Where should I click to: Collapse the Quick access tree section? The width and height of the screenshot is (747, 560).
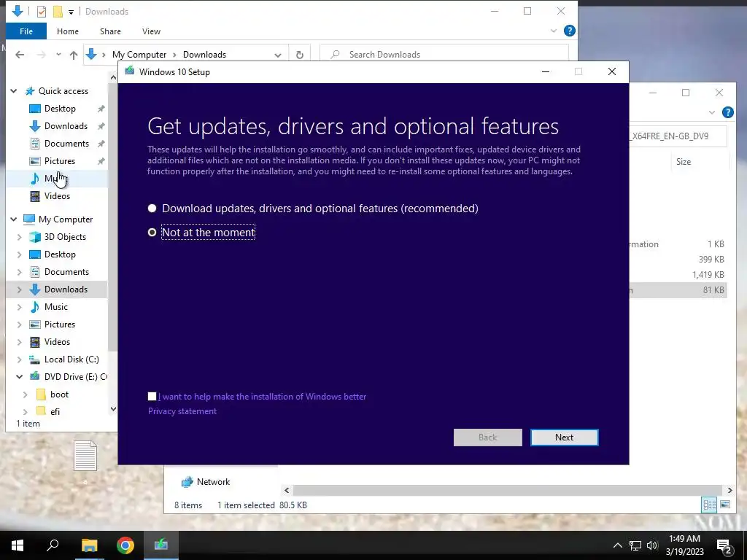[x=14, y=91]
